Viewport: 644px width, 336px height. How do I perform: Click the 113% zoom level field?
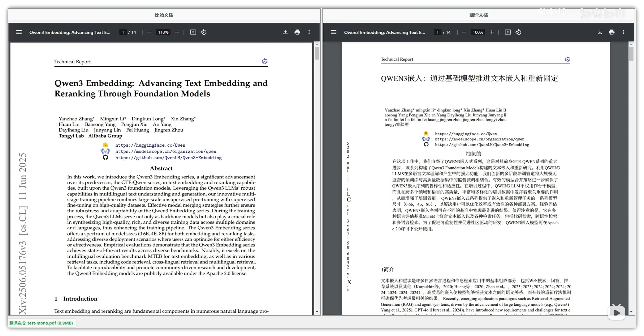click(x=163, y=32)
